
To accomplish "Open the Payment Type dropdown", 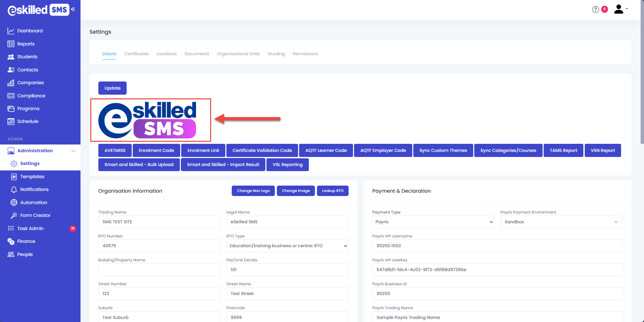I will click(x=433, y=222).
